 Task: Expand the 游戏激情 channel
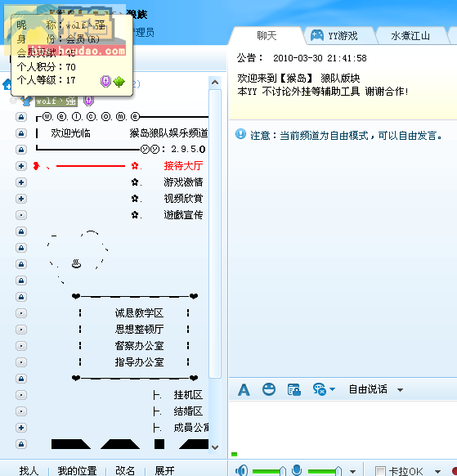pyautogui.click(x=21, y=182)
